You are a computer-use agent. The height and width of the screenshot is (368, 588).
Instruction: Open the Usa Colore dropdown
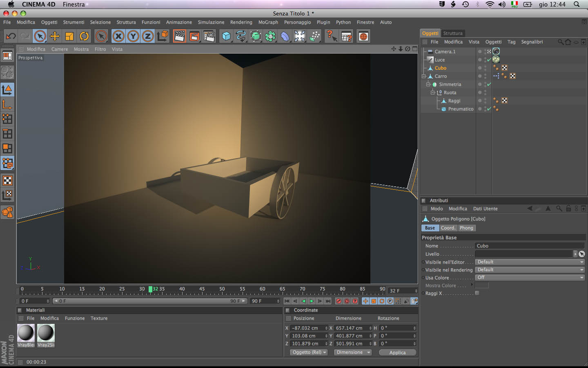pyautogui.click(x=530, y=278)
